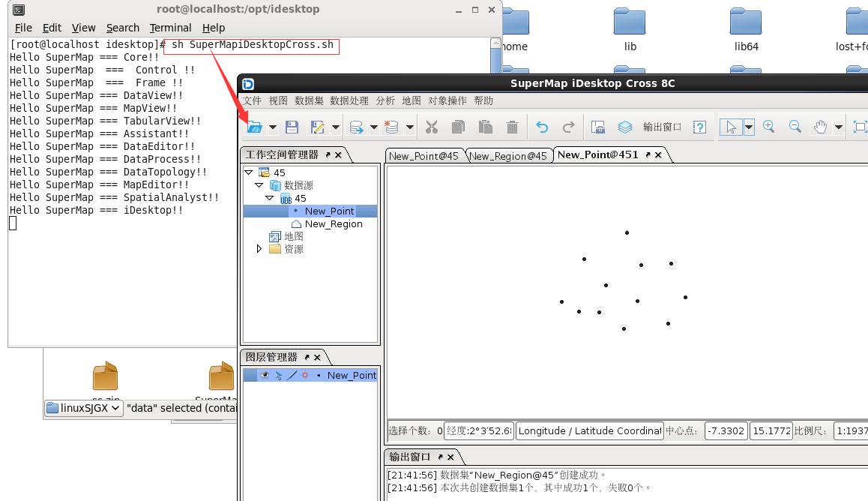This screenshot has height=501, width=868.
Task: Float the output window panel
Action: click(441, 457)
